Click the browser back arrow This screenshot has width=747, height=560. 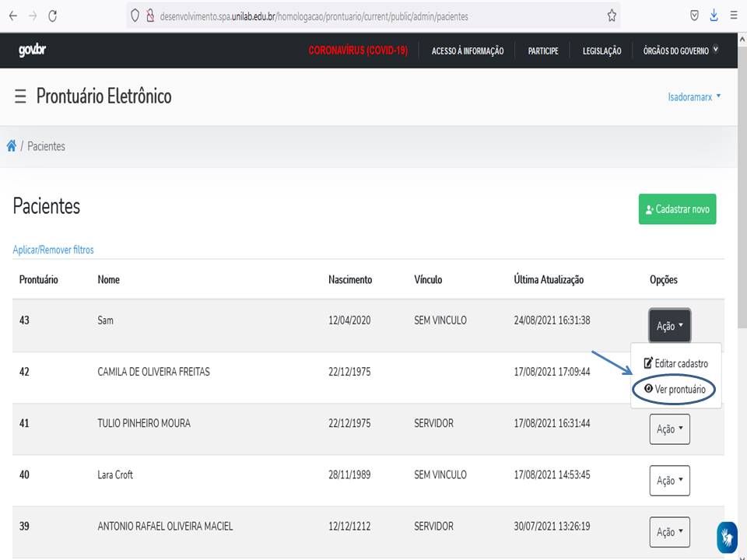click(x=13, y=16)
